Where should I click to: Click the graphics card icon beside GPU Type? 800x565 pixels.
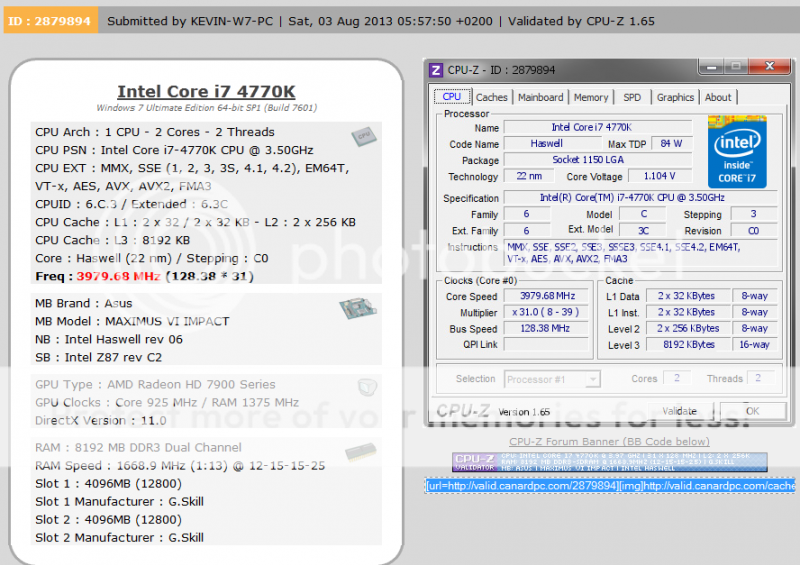point(367,387)
